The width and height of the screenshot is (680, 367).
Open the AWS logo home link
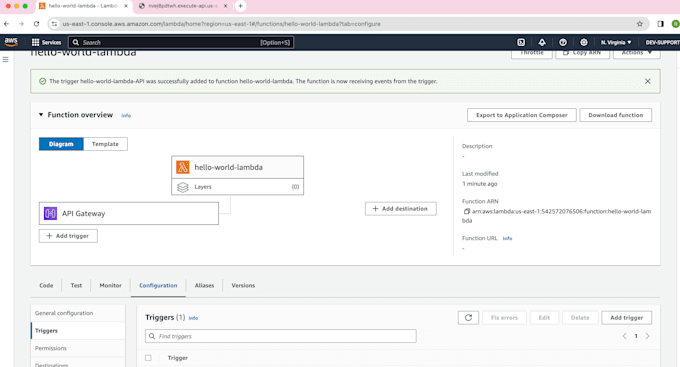click(11, 42)
